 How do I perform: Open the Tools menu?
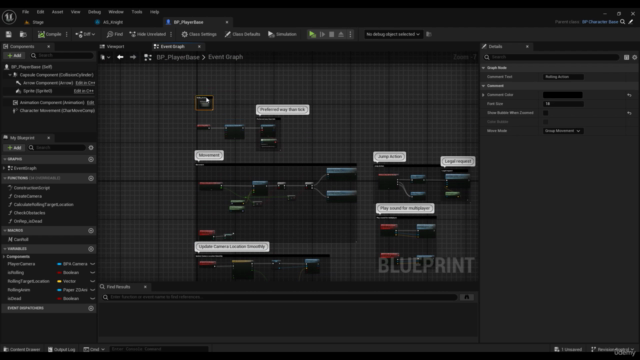pyautogui.click(x=137, y=12)
